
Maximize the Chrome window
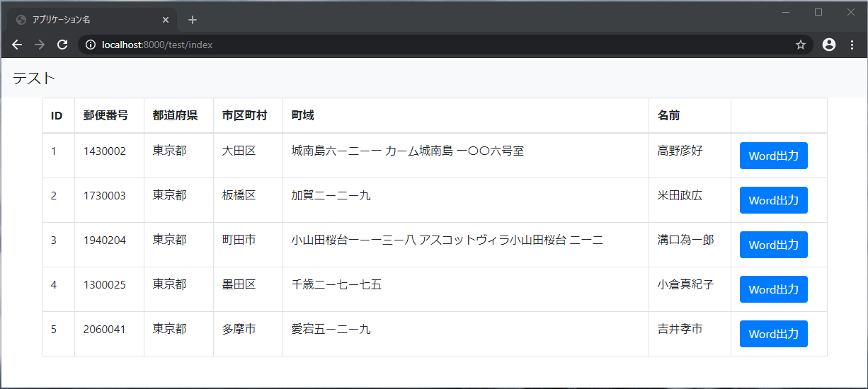pyautogui.click(x=818, y=12)
